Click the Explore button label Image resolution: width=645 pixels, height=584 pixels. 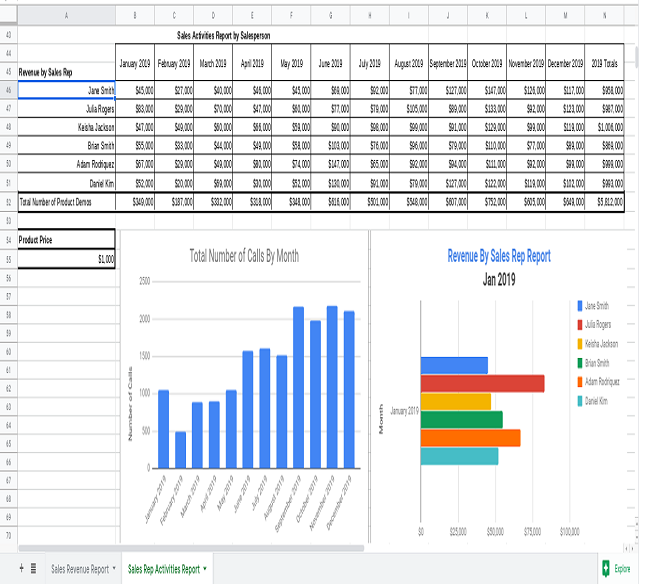point(623,568)
